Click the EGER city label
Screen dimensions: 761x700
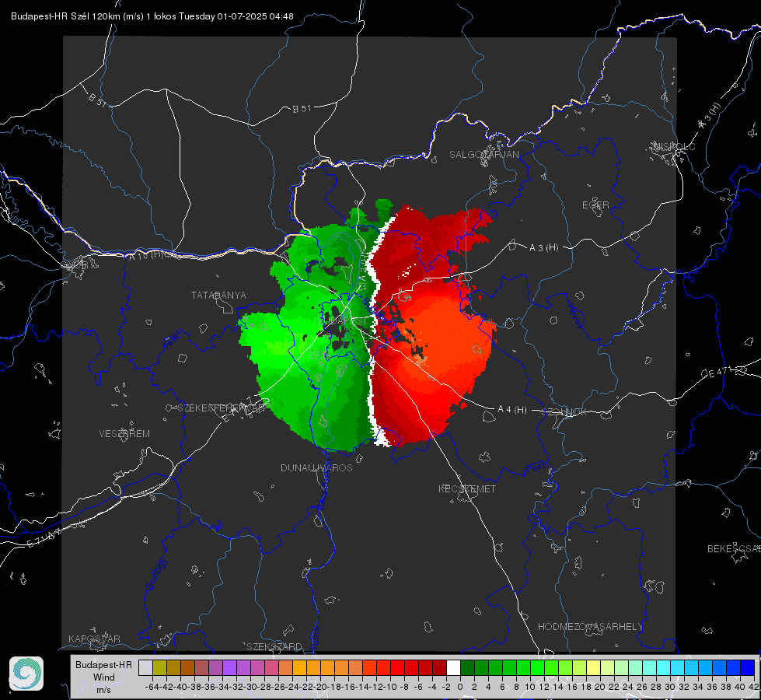(595, 205)
